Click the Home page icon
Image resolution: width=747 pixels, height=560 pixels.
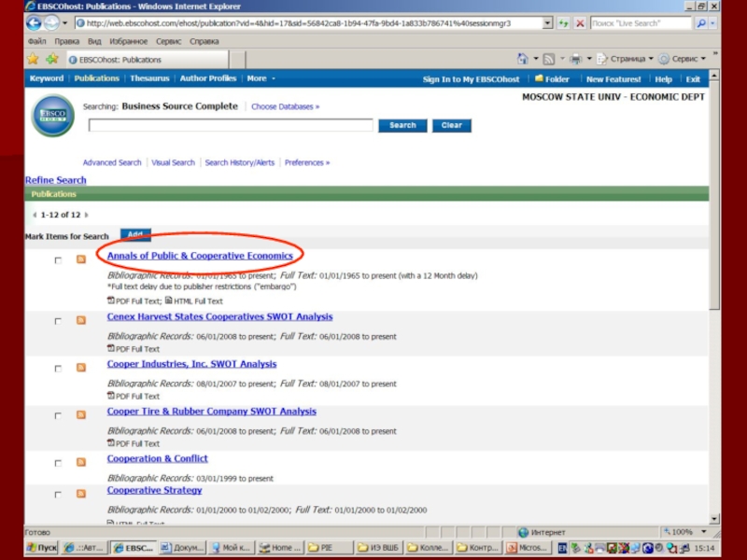[x=523, y=59]
